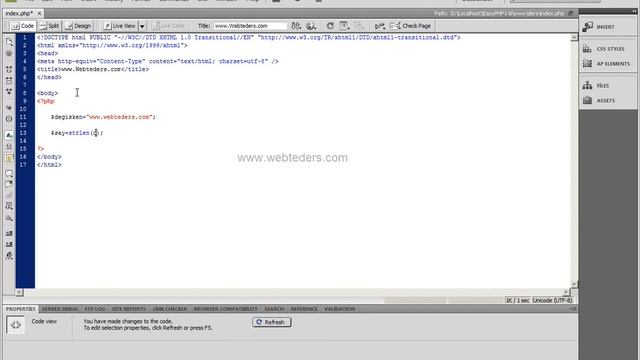640x360 pixels.
Task: Open the Properties panel options menu
Action: tap(573, 309)
